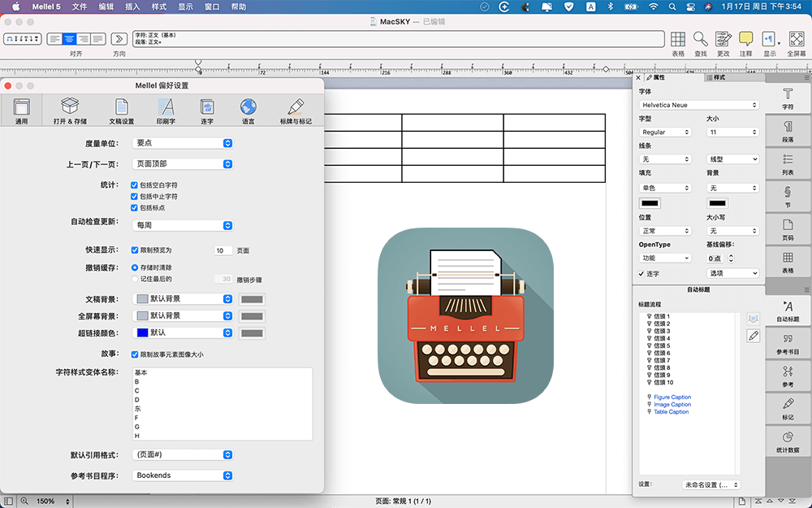Screen dimensions: 812x508
Task: Open the 语言 preferences pane
Action: 248,111
